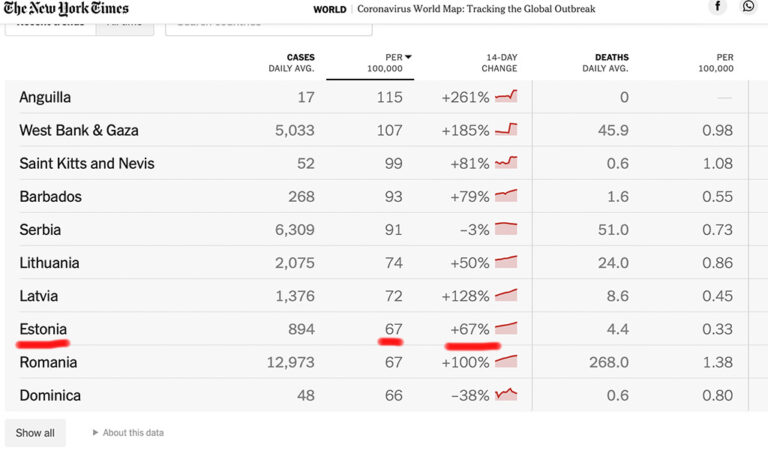
Task: Click the Serbia 14-day trend sparkline
Action: click(x=507, y=229)
